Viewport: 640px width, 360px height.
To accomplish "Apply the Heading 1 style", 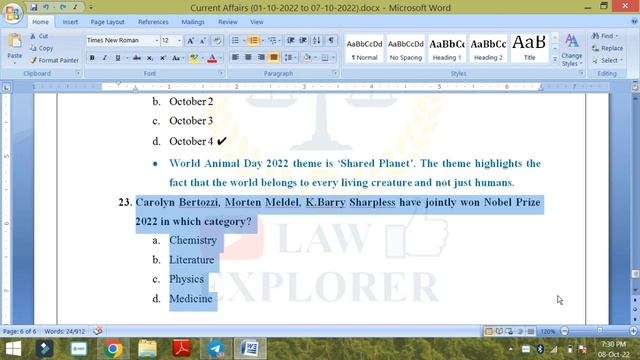I will pyautogui.click(x=447, y=49).
